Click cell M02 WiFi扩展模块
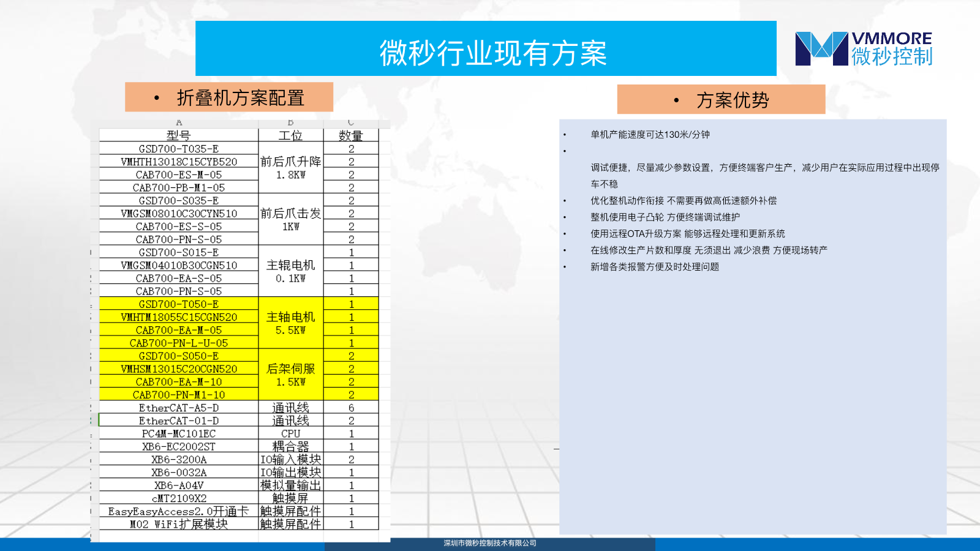The width and height of the screenshot is (980, 551). click(179, 524)
